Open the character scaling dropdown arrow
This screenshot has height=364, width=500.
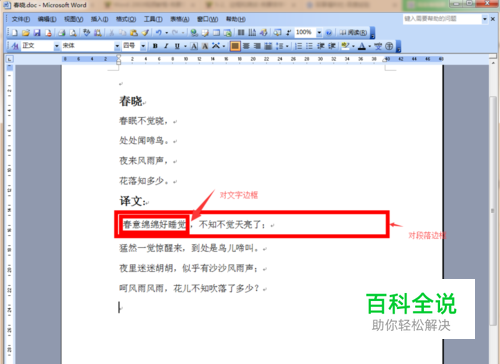(x=224, y=46)
